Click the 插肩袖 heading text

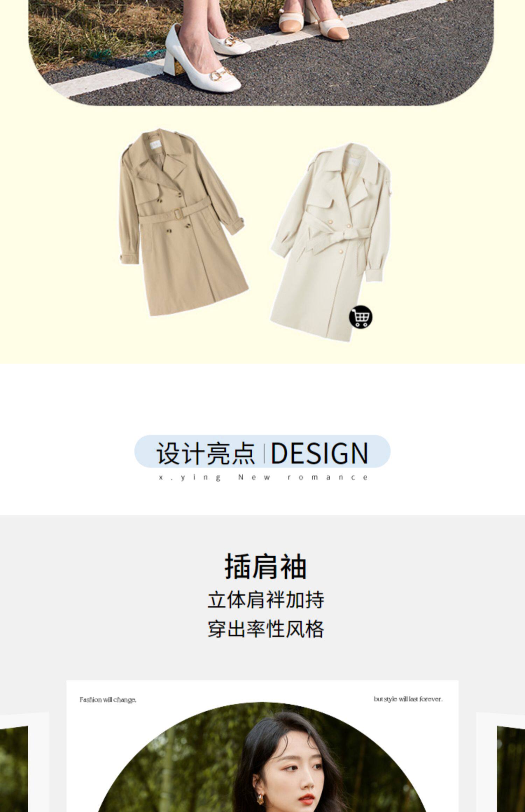point(266,566)
